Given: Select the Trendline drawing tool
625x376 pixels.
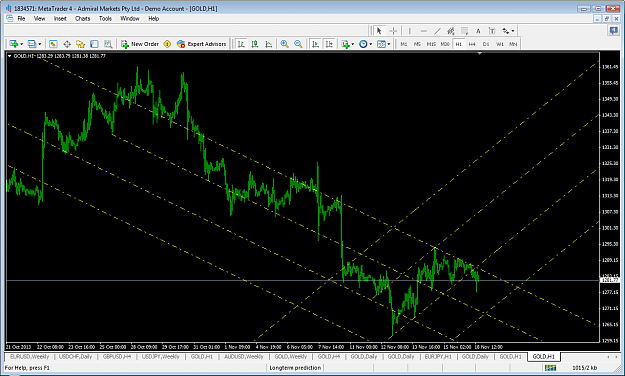Looking at the screenshot, I should point(437,31).
